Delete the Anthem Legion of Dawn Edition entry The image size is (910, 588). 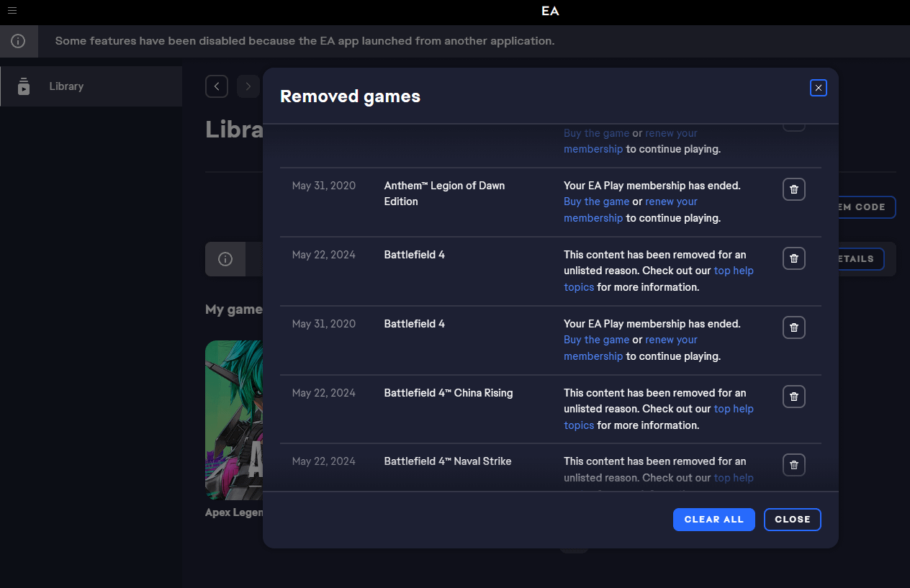click(x=794, y=189)
